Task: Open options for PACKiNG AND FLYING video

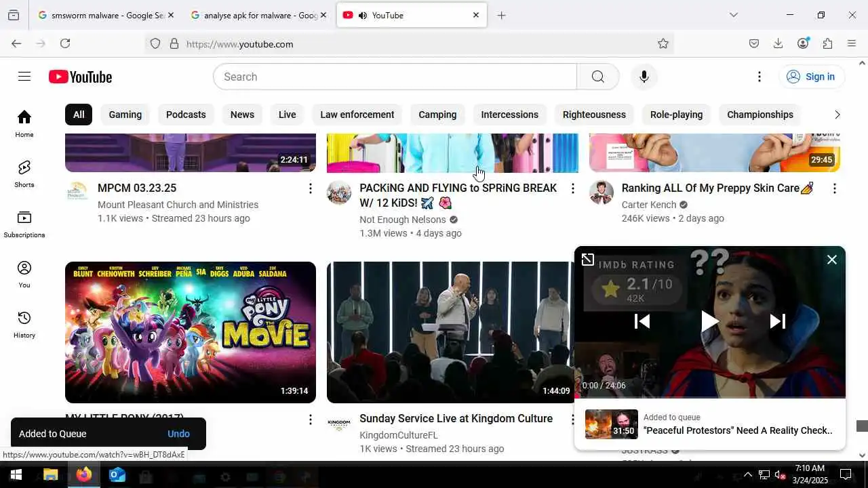Action: pos(572,188)
